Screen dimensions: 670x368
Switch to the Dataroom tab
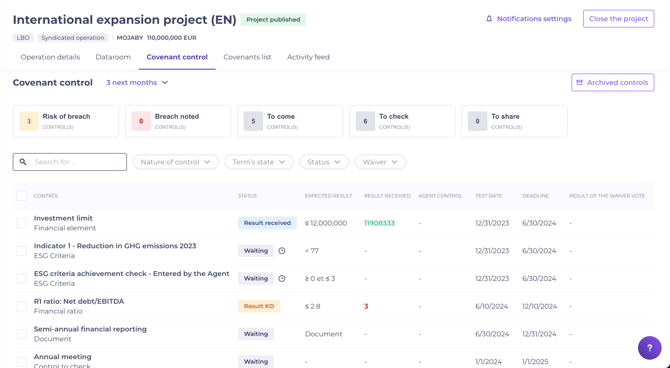(x=113, y=57)
